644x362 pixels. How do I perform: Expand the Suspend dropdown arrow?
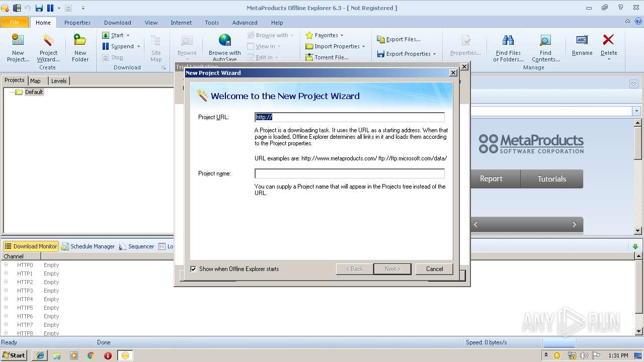(x=138, y=47)
